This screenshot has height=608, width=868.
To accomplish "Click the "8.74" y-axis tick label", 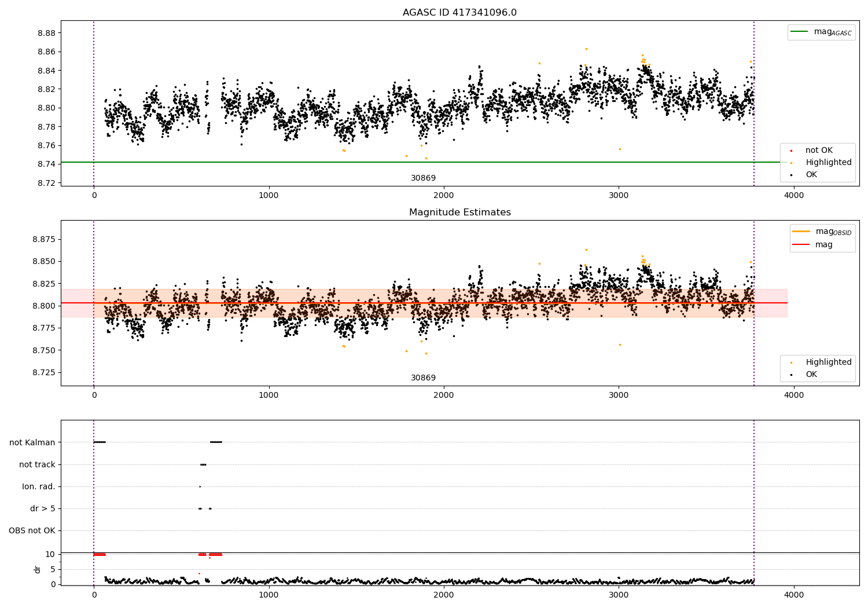I will point(46,164).
